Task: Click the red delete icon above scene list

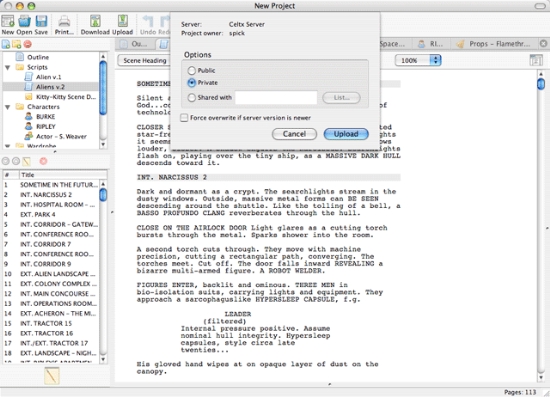Action: click(x=43, y=161)
